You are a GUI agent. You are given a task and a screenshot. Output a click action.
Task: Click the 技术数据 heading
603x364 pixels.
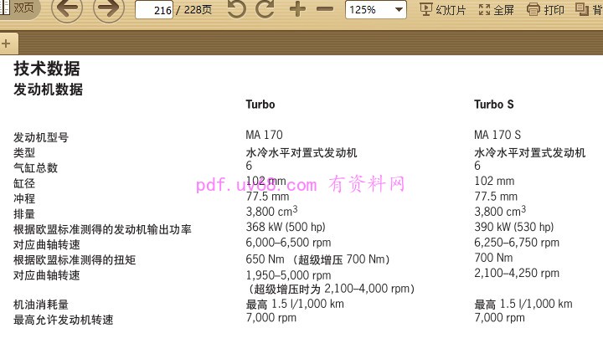(47, 69)
